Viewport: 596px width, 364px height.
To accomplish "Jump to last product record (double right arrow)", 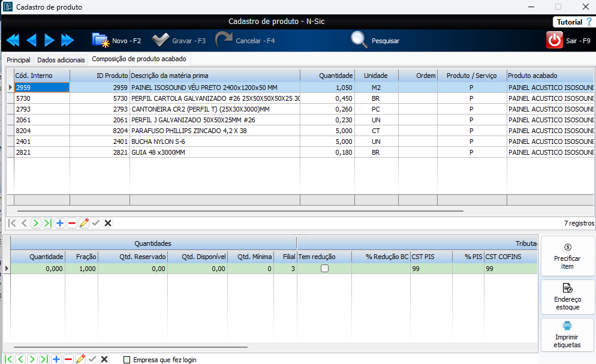I will click(x=67, y=40).
